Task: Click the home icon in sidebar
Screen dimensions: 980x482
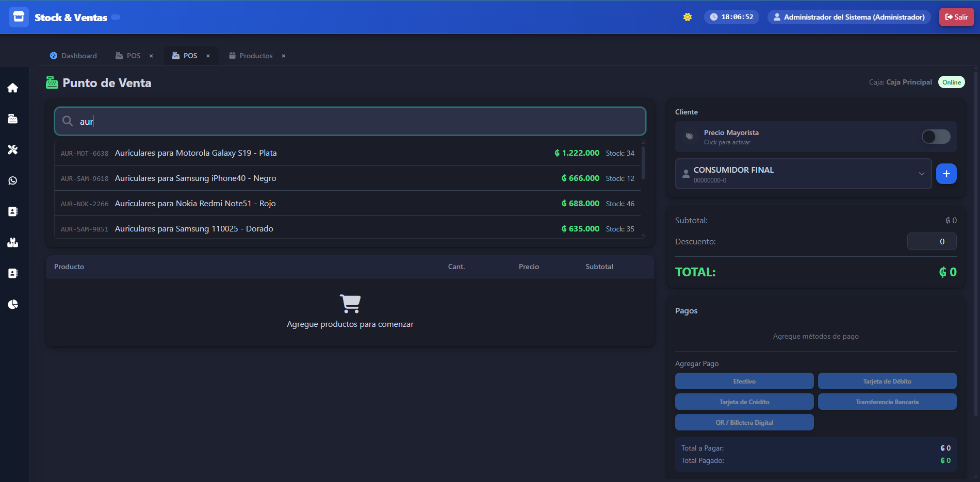Action: [13, 88]
